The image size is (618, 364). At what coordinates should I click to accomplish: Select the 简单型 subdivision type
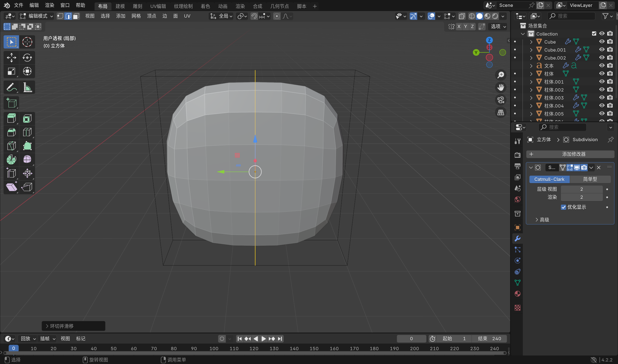click(x=590, y=179)
